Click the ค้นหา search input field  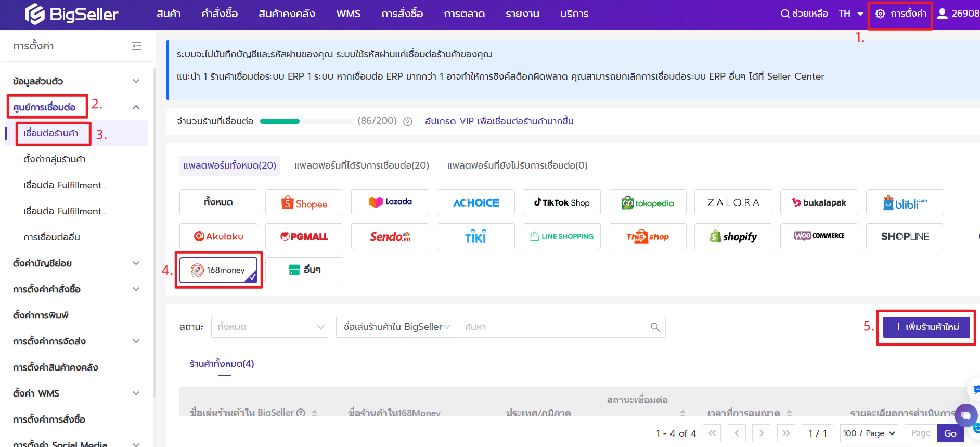click(x=562, y=327)
